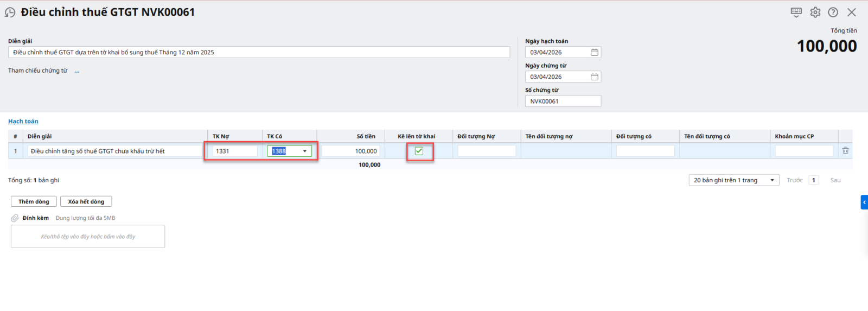Viewport: 868px width, 311px height.
Task: Open calendar for Ngày hạch toán
Action: [x=594, y=52]
